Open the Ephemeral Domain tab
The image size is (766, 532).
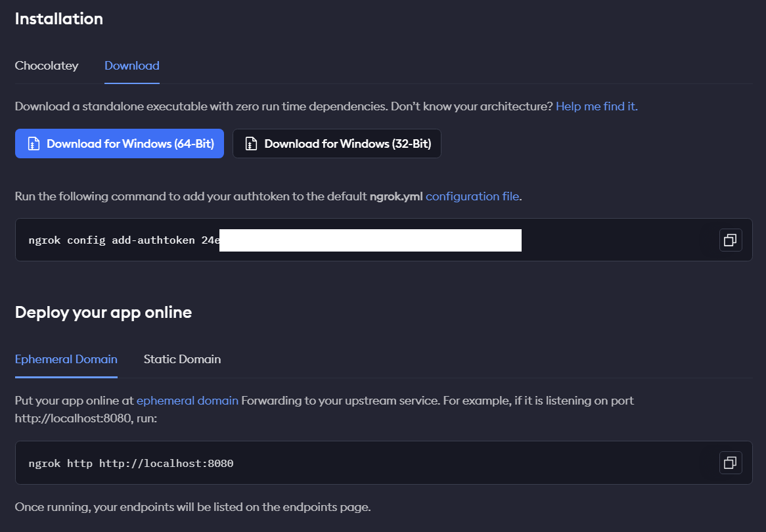(66, 359)
